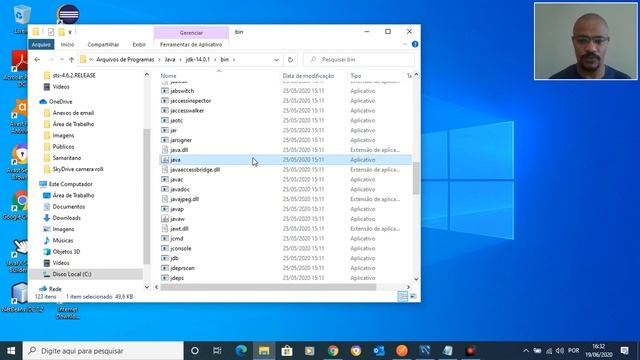This screenshot has width=640, height=360.
Task: Open the Arquivo ribbon tab
Action: (41, 44)
